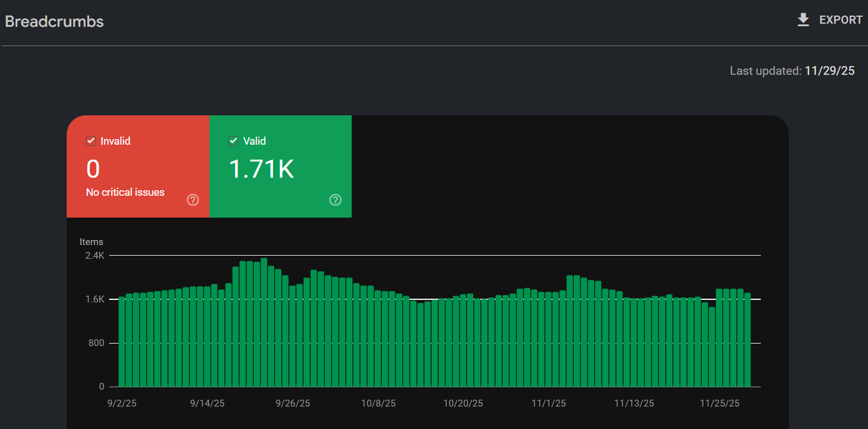Viewport: 868px width, 429px height.
Task: Click the 2.4K y-axis label
Action: click(x=95, y=255)
